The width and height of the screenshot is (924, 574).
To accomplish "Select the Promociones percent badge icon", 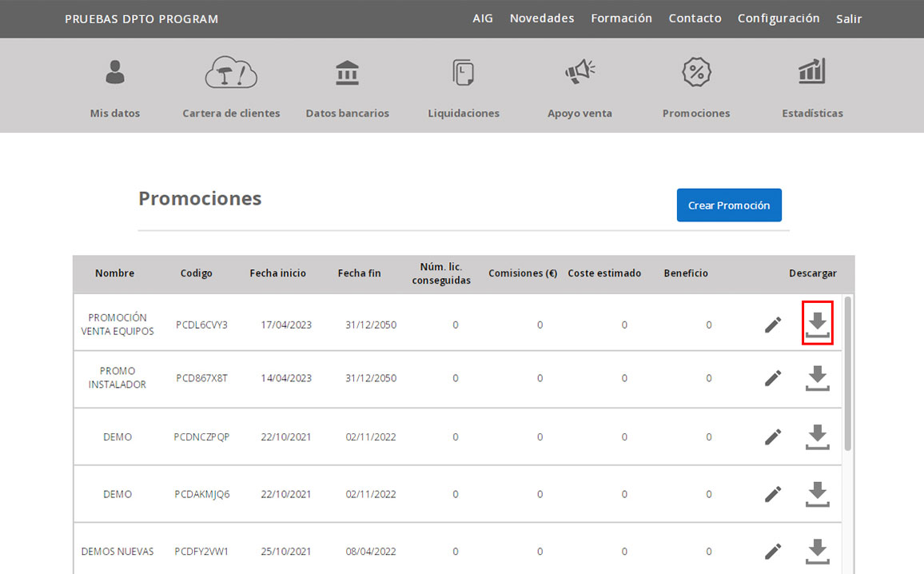I will pyautogui.click(x=695, y=73).
